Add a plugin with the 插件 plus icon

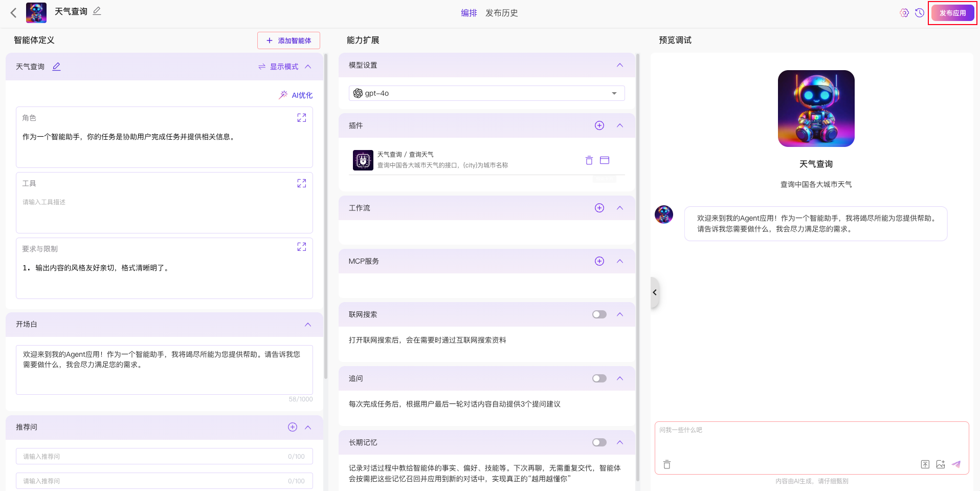(599, 125)
